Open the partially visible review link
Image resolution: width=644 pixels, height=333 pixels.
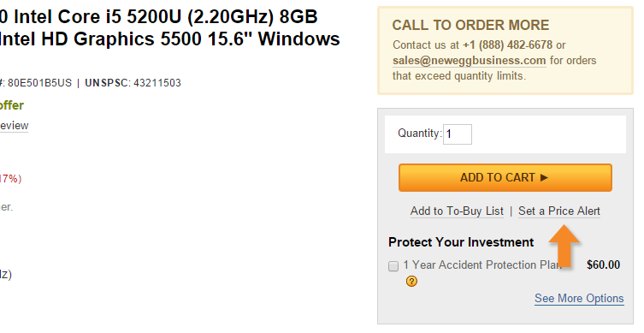click(x=14, y=125)
